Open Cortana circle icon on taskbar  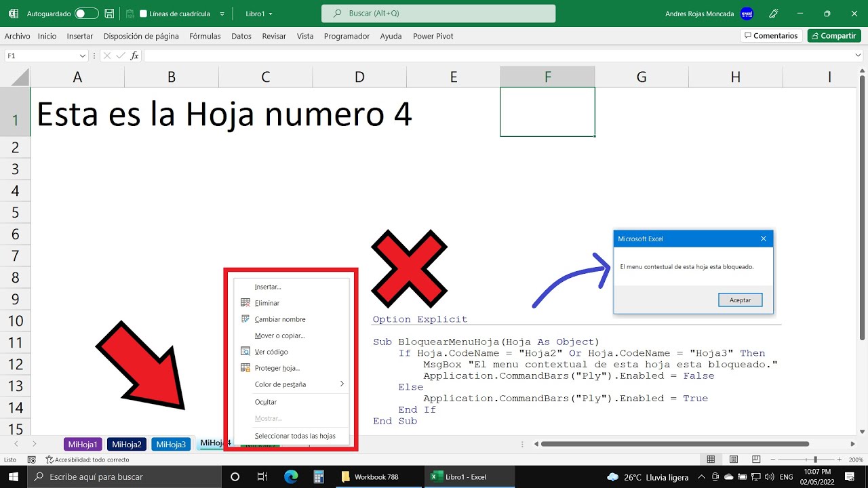click(235, 476)
